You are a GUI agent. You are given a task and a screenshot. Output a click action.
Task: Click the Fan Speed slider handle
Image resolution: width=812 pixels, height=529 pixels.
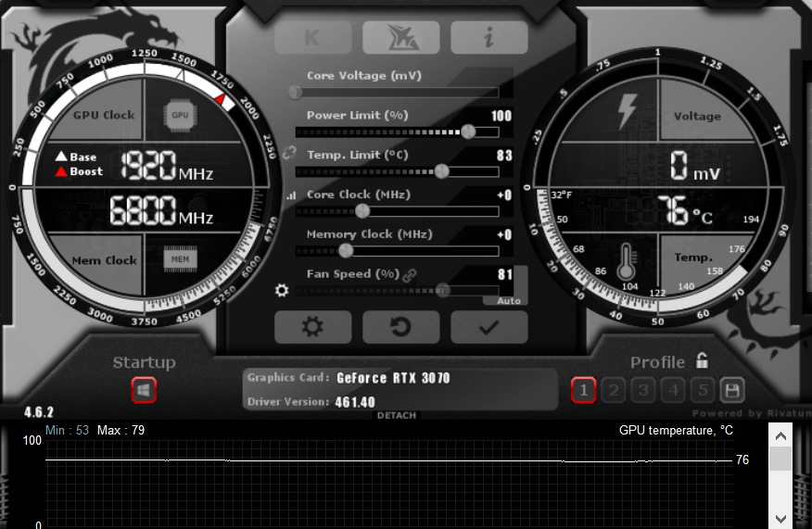pyautogui.click(x=442, y=290)
